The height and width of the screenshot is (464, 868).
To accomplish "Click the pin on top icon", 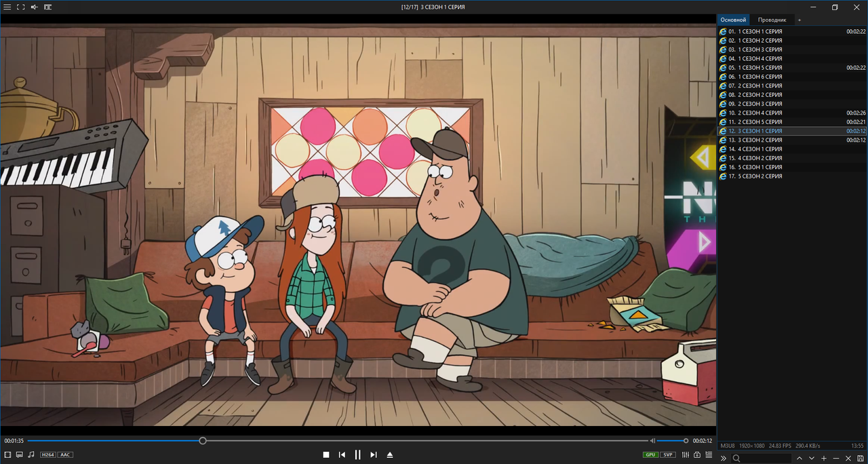I will click(x=34, y=7).
